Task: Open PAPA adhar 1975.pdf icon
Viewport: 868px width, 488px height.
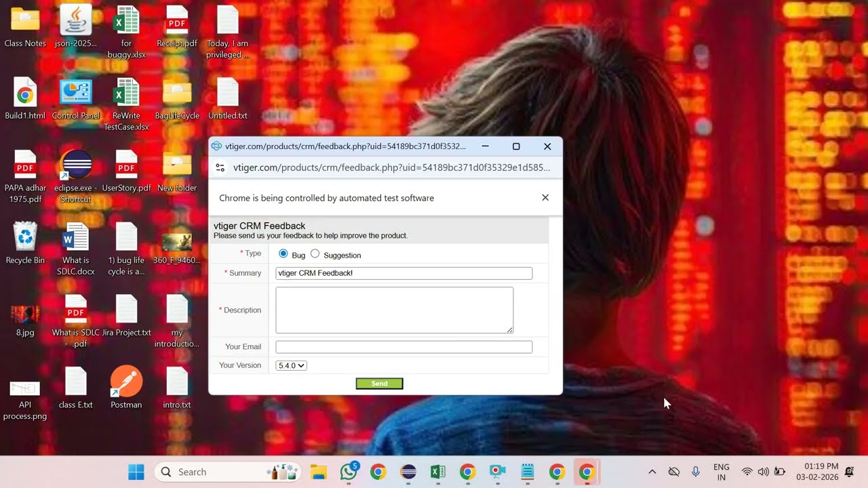Action: point(25,165)
